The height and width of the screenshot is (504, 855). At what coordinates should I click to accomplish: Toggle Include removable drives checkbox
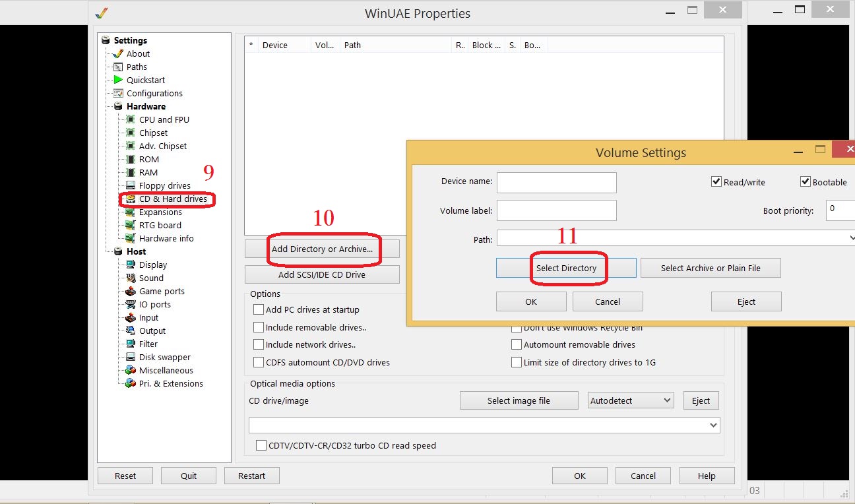[259, 327]
